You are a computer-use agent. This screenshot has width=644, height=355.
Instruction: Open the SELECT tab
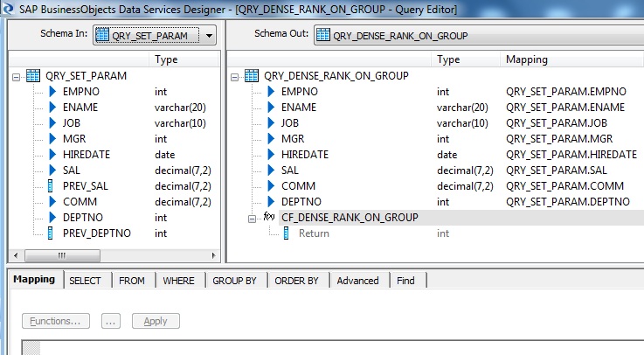(85, 281)
